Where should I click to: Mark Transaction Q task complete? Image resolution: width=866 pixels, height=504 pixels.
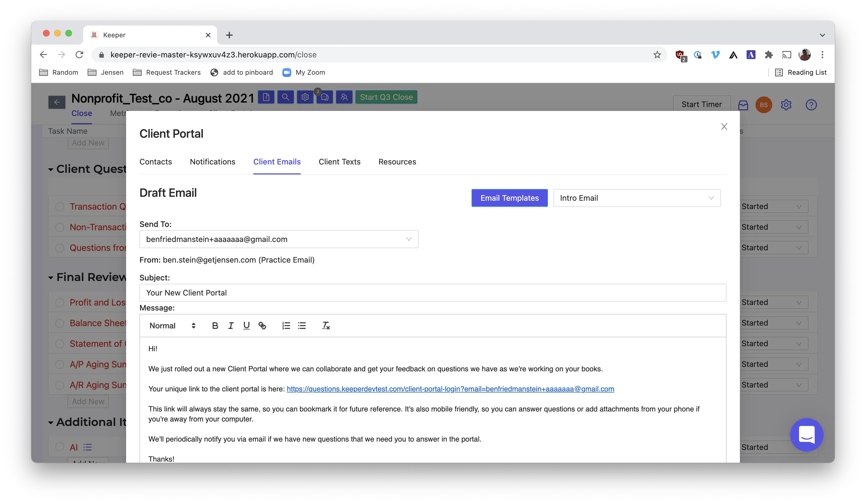click(x=60, y=207)
